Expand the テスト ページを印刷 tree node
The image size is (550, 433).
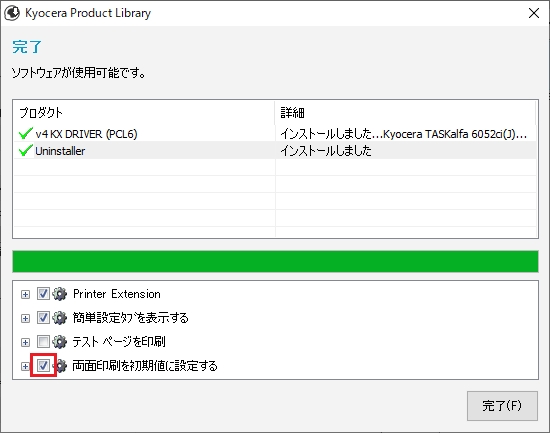tap(25, 342)
